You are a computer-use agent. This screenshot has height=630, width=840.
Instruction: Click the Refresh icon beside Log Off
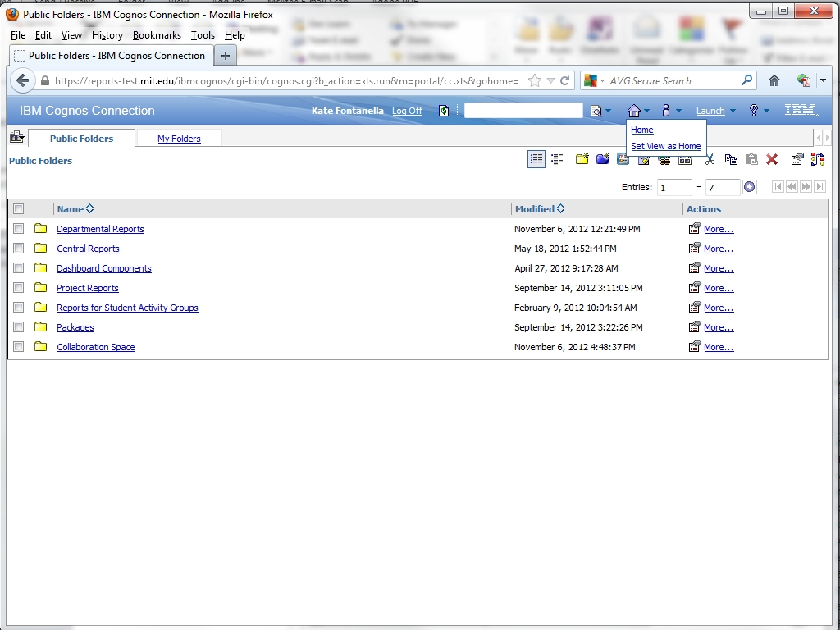coord(444,111)
